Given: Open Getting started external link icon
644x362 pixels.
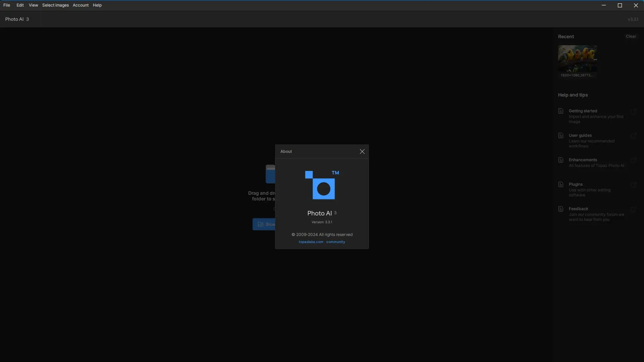Looking at the screenshot, I should tap(633, 111).
